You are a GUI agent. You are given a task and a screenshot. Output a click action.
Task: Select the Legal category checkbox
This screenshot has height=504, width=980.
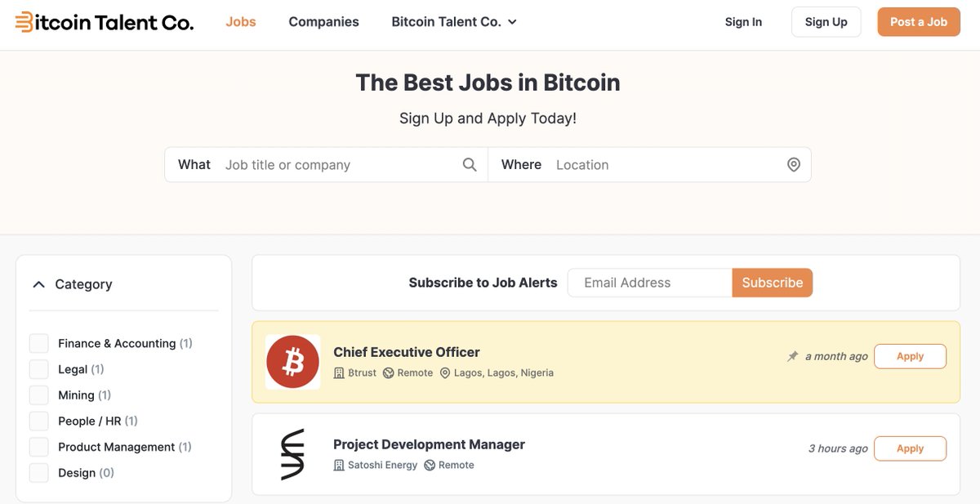pyautogui.click(x=39, y=369)
